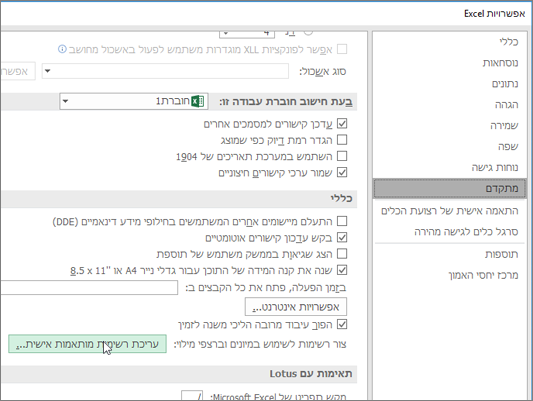Click the startup folder path input field
The image size is (533, 401).
coord(89,287)
